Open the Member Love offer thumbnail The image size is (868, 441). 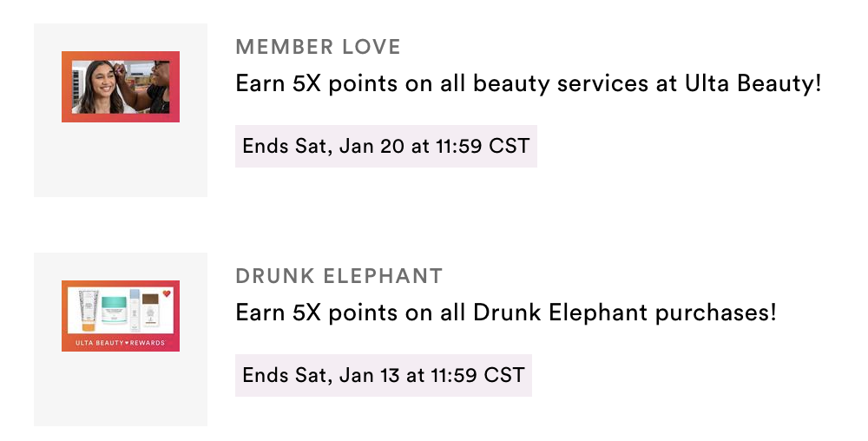(x=121, y=87)
